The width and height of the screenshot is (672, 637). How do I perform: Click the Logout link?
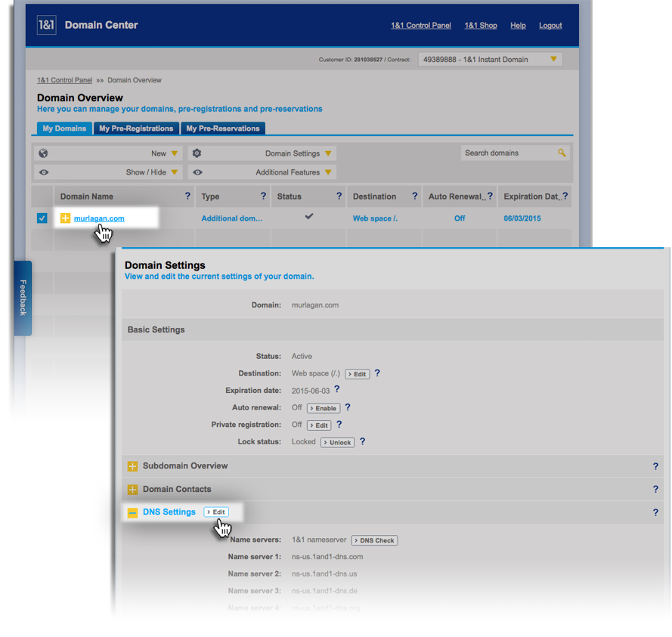[x=550, y=25]
